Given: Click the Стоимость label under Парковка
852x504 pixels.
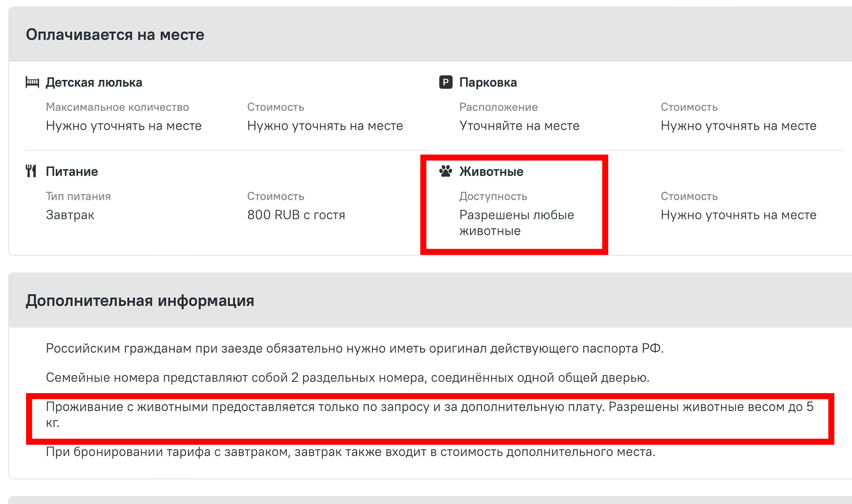Looking at the screenshot, I should 689,107.
